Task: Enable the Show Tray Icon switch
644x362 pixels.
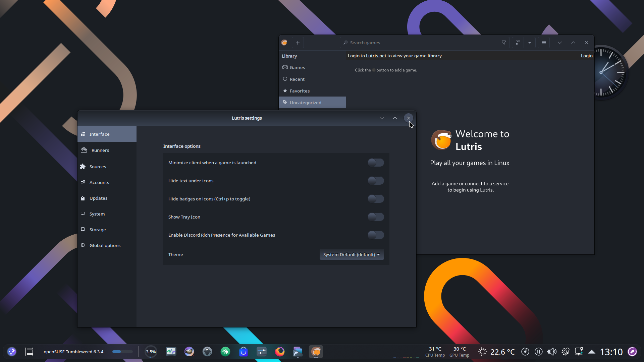Action: coord(376,217)
